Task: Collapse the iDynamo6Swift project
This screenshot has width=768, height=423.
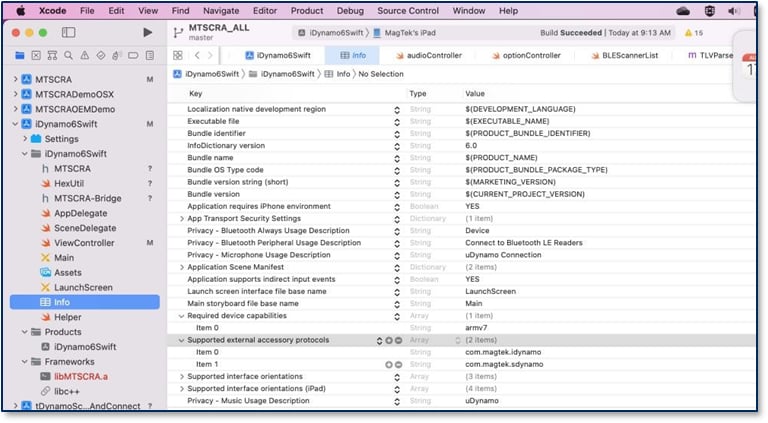Action: pos(15,124)
